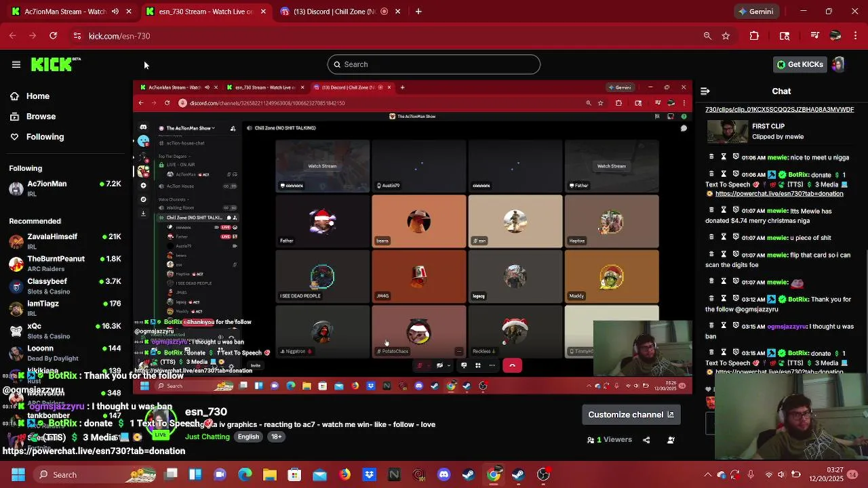Open the zoom magnifier in address bar
The width and height of the screenshot is (868, 488).
tap(707, 36)
